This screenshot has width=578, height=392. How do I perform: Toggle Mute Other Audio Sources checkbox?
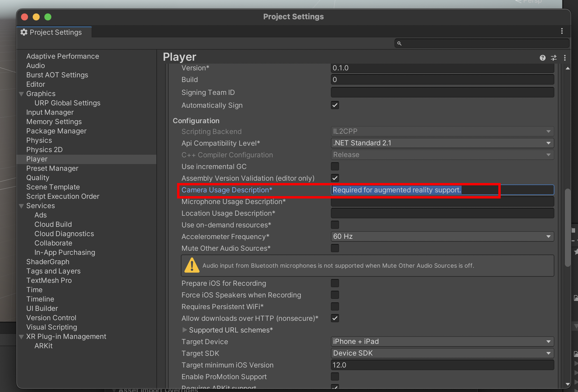click(335, 248)
